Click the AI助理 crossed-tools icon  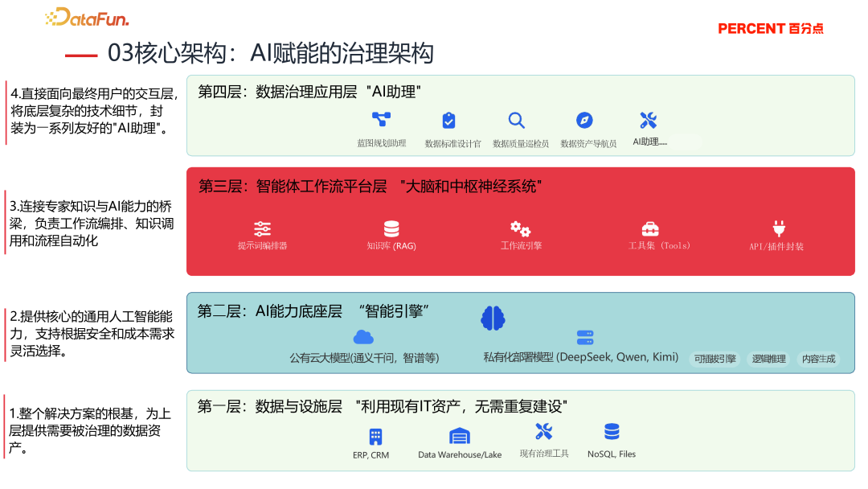(x=649, y=121)
